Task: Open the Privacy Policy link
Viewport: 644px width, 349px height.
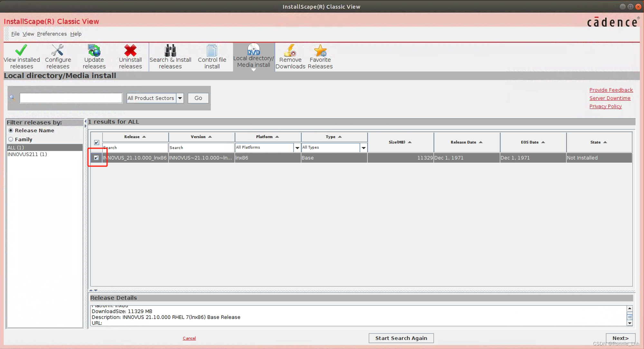Action: 605,106
